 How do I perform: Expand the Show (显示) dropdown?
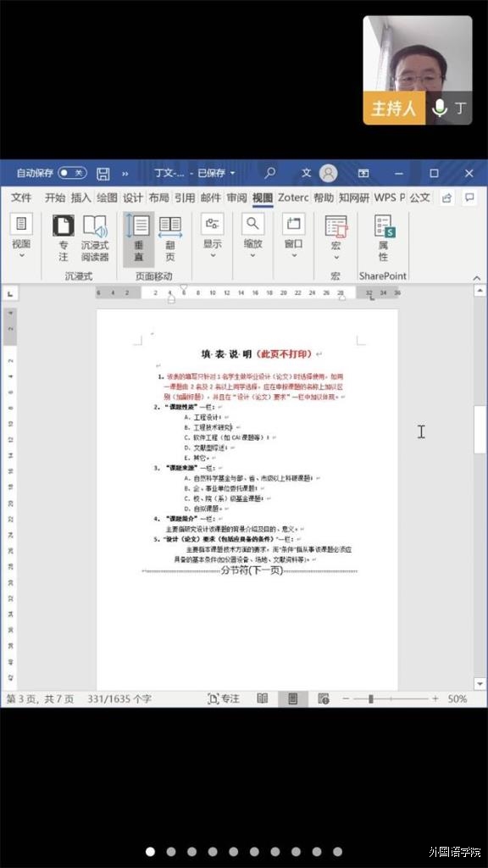tap(213, 238)
